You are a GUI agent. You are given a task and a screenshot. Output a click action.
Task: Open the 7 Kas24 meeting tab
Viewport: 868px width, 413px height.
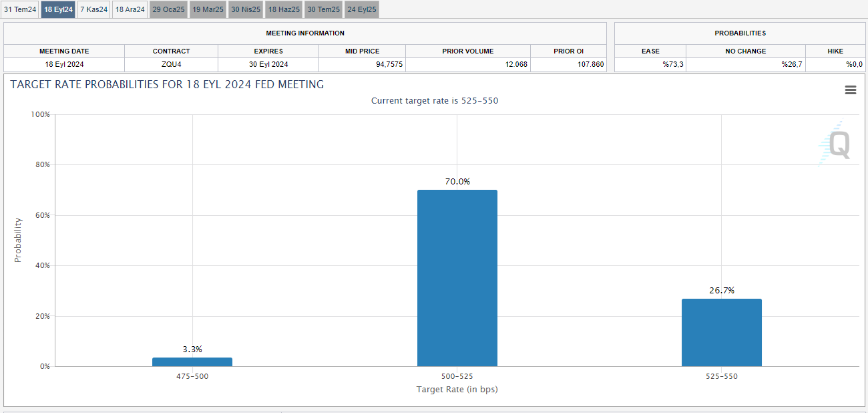[93, 9]
